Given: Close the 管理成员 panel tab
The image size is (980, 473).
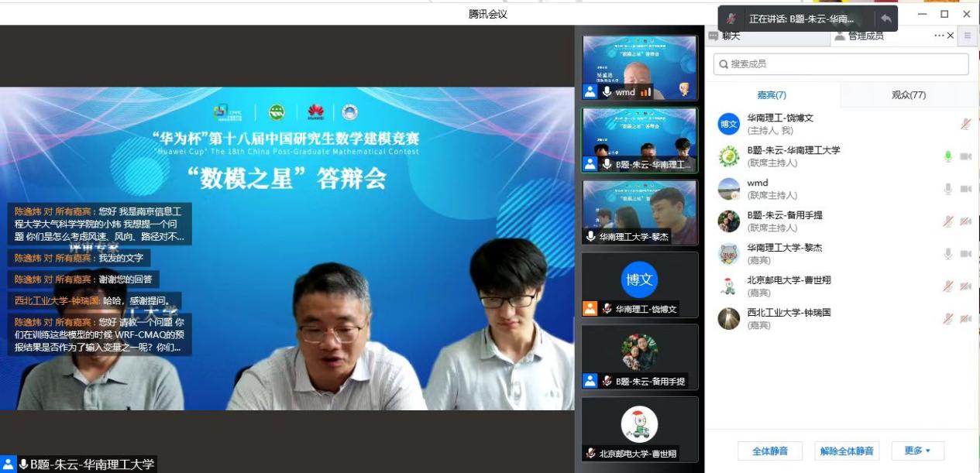Looking at the screenshot, I should (x=950, y=36).
